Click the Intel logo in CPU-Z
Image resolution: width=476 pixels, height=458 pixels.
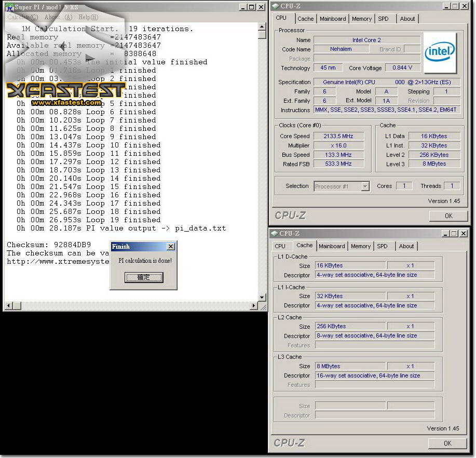pos(440,52)
